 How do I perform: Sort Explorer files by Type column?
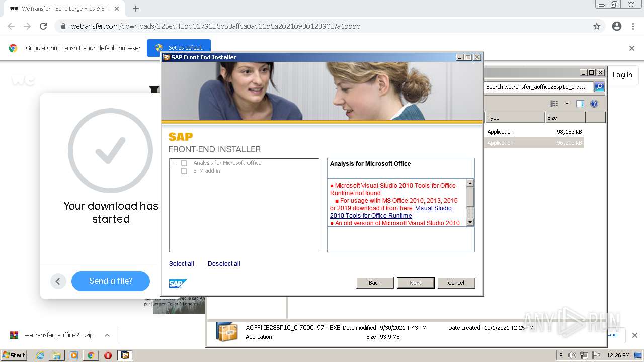coord(515,118)
